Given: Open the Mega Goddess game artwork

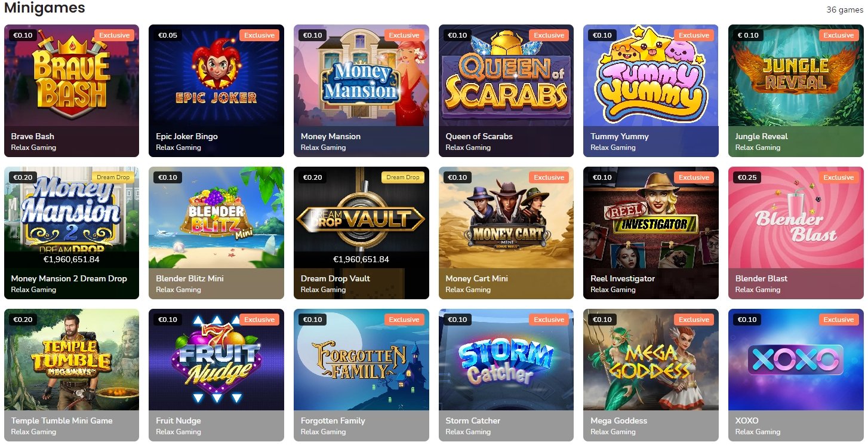Looking at the screenshot, I should pos(651,360).
